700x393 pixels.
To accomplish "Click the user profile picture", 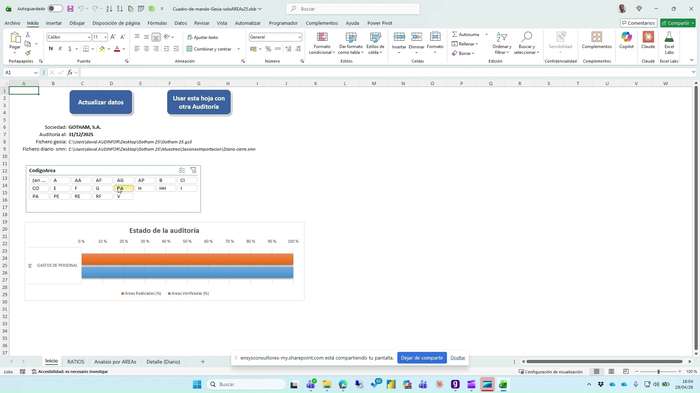I will pos(622,8).
